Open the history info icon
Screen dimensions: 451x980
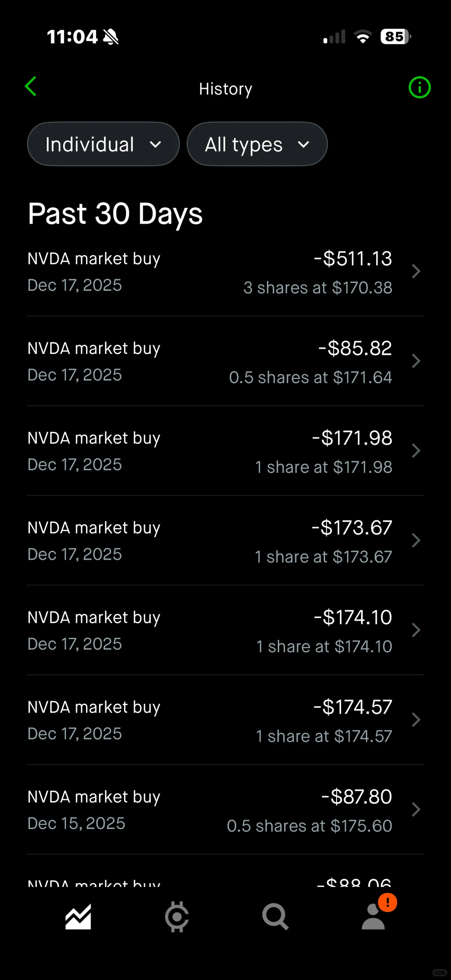pyautogui.click(x=419, y=88)
